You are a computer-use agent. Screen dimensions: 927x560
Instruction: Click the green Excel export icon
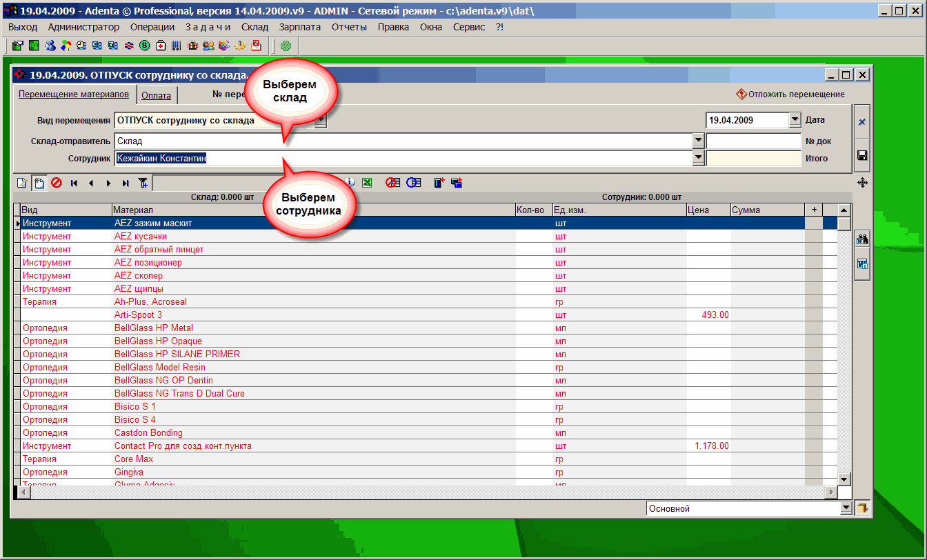click(368, 183)
